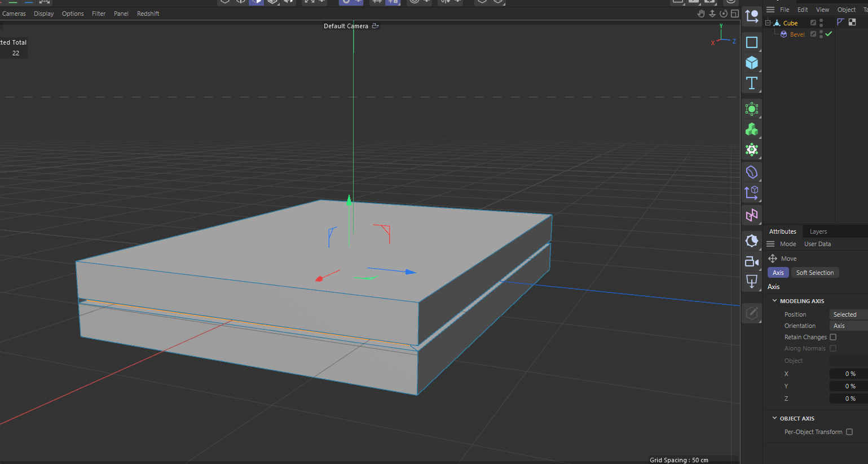868x464 pixels.
Task: Click the viewport orbit rotate icon
Action: click(x=724, y=14)
